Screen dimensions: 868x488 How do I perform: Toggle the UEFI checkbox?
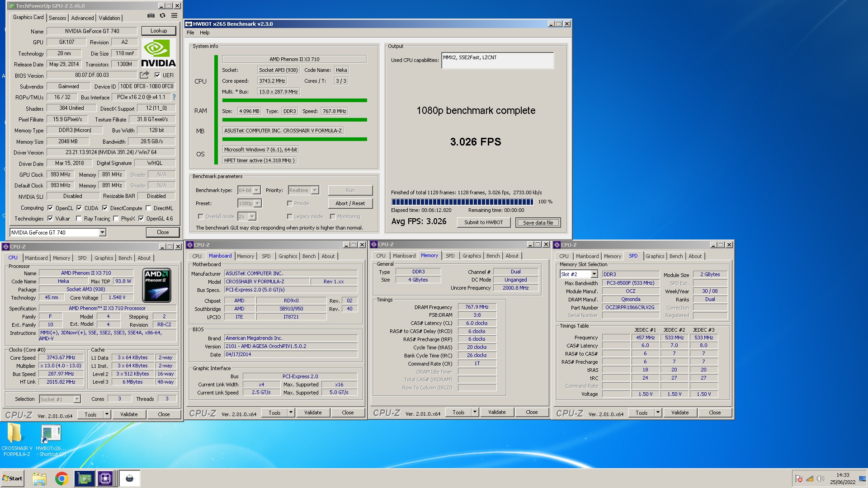tap(157, 75)
